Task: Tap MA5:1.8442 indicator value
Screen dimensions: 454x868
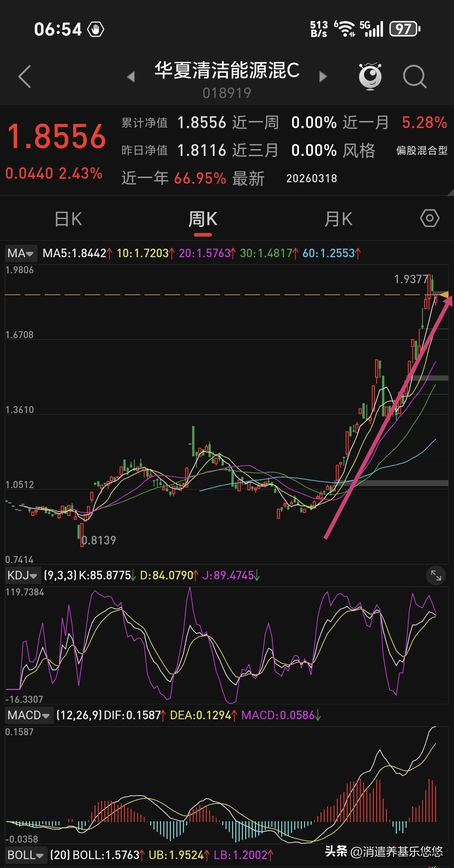Action: tap(77, 253)
